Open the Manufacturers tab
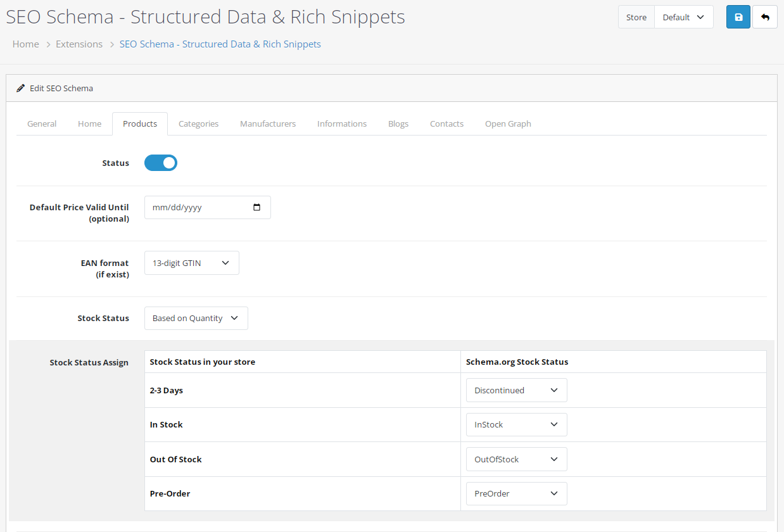The height and width of the screenshot is (532, 784). pyautogui.click(x=268, y=123)
